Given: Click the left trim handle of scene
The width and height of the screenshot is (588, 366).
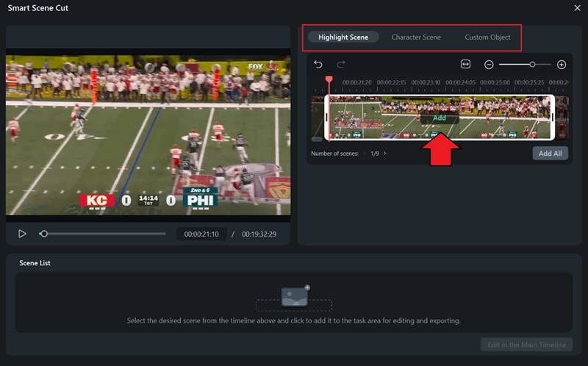Looking at the screenshot, I should pyautogui.click(x=326, y=118).
